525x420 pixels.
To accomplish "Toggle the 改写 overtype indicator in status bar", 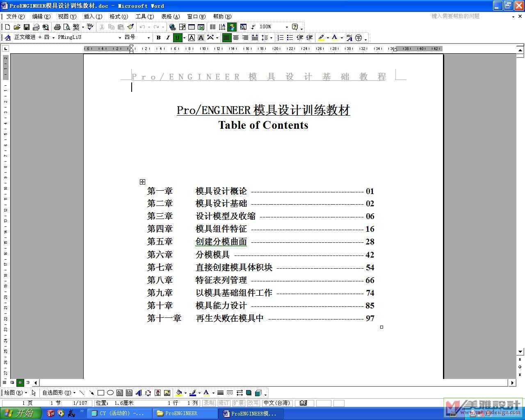I will click(x=253, y=403).
